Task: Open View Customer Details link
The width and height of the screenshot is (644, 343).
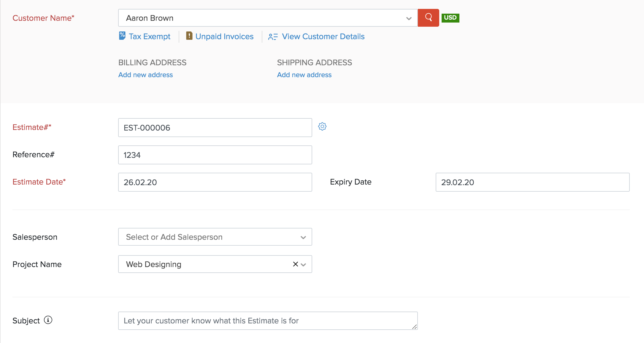Action: 323,36
